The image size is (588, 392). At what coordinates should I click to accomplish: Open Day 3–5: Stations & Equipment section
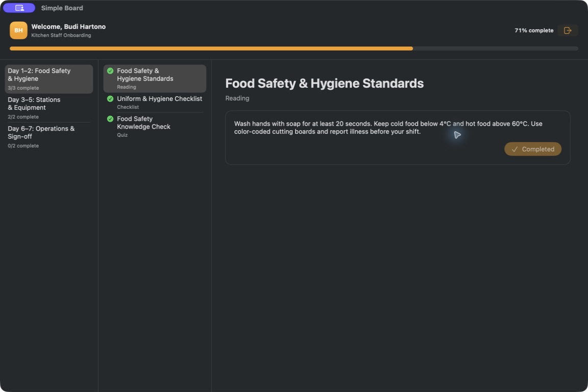click(49, 108)
